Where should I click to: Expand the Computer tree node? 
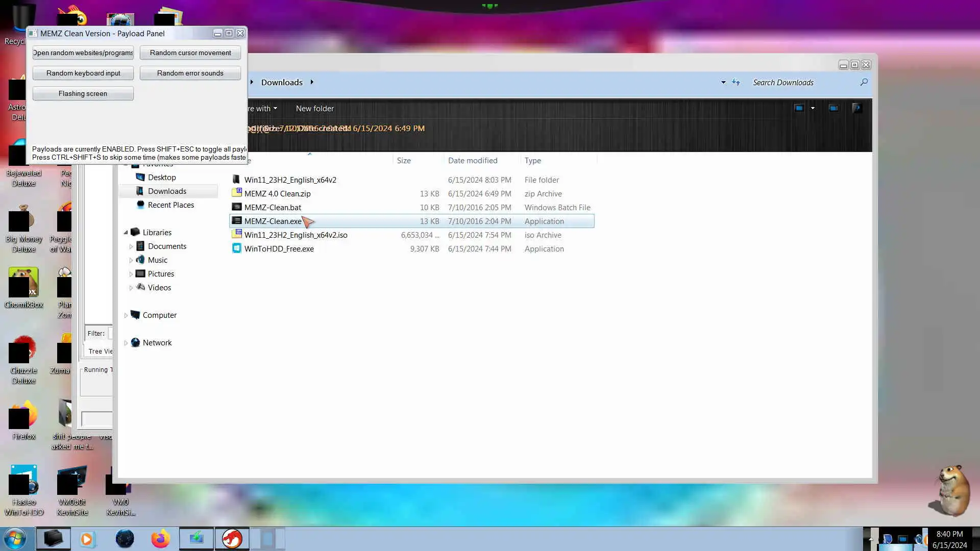(126, 315)
